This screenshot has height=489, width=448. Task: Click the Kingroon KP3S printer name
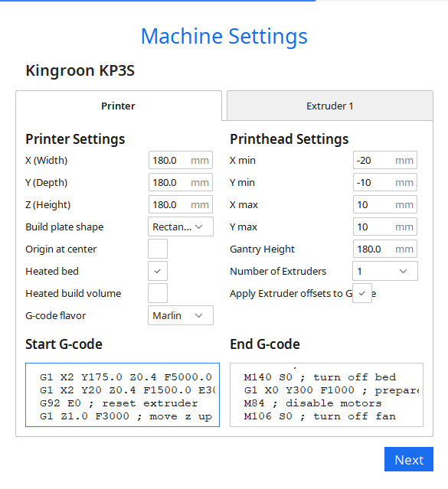click(x=80, y=70)
